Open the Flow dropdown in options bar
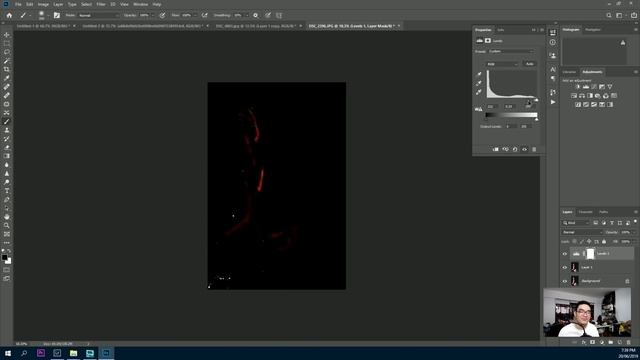Image resolution: width=640 pixels, height=360 pixels. pyautogui.click(x=195, y=15)
